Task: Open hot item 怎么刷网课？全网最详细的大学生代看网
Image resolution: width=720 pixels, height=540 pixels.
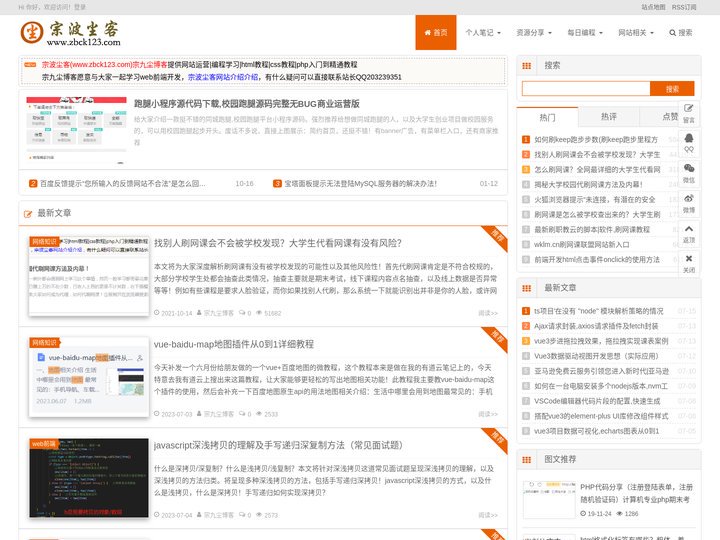Action: 597,169
